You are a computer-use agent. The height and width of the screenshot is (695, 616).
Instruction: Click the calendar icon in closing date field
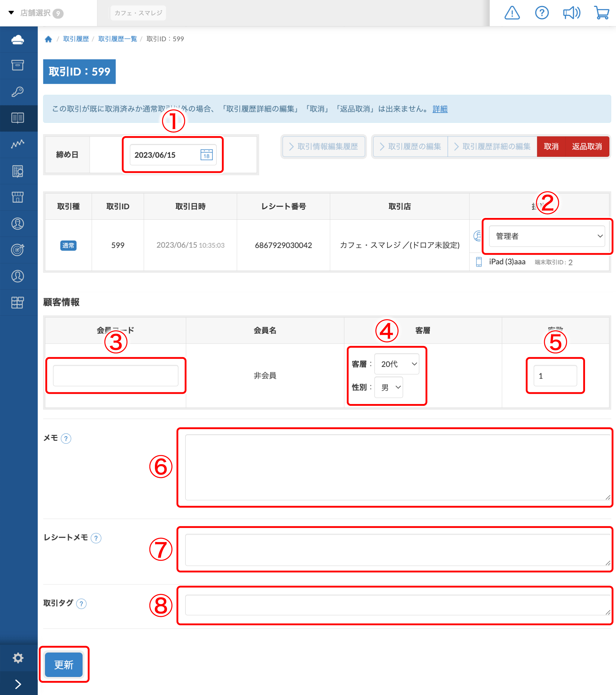tap(206, 155)
